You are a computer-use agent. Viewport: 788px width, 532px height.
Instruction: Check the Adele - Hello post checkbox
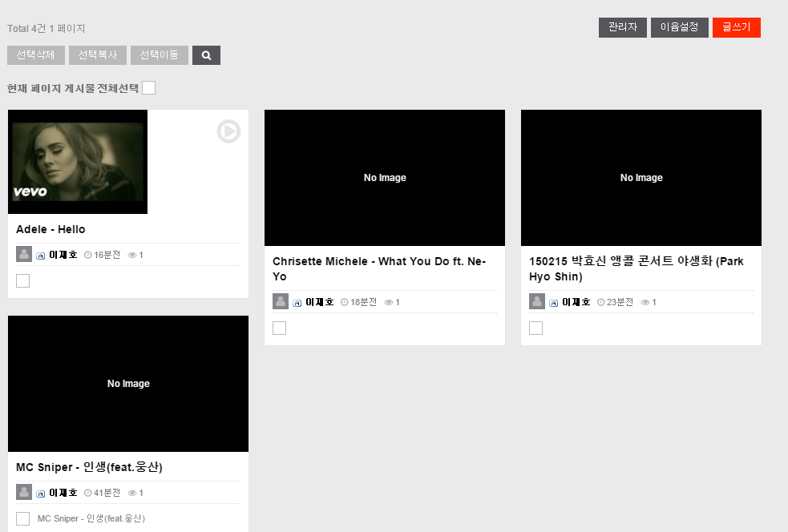(x=23, y=280)
